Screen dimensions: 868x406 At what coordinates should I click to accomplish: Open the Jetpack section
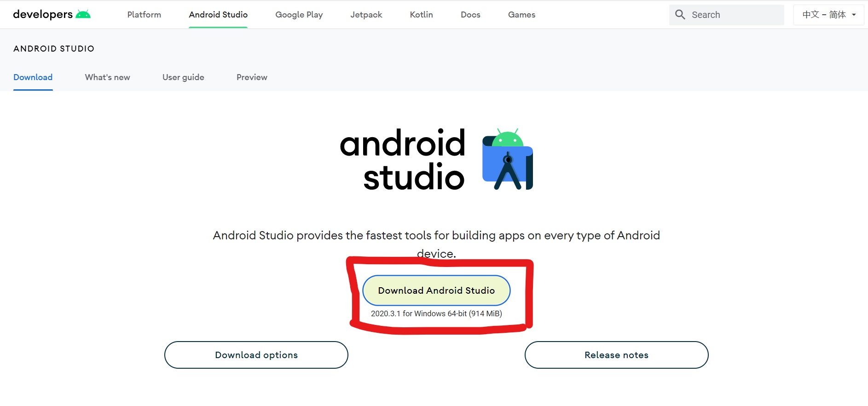[366, 15]
